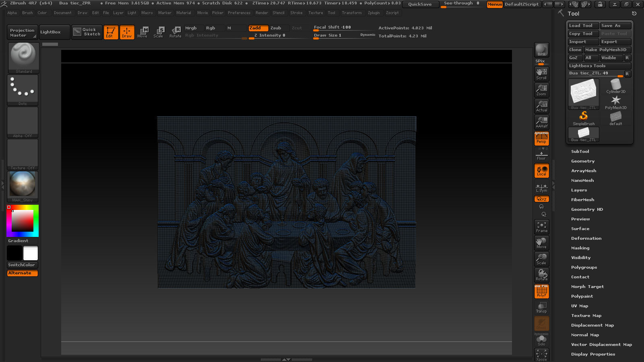Click the top shelf Scale mode icon
644x362 pixels.
tap(158, 32)
